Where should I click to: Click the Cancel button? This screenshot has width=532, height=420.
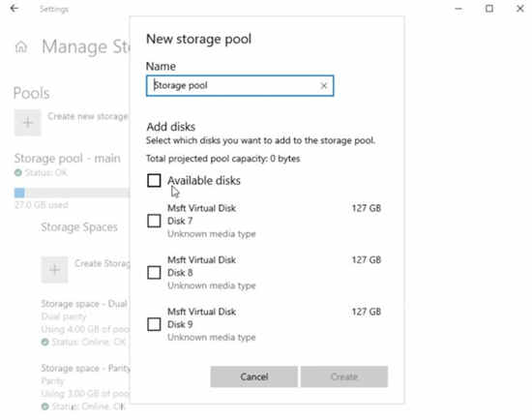coord(254,376)
